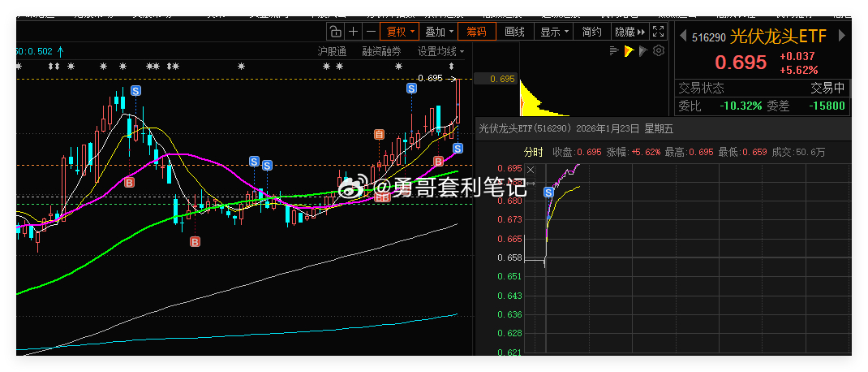
Task: Toggle the 筹码 chip distribution panel
Action: pyautogui.click(x=476, y=32)
